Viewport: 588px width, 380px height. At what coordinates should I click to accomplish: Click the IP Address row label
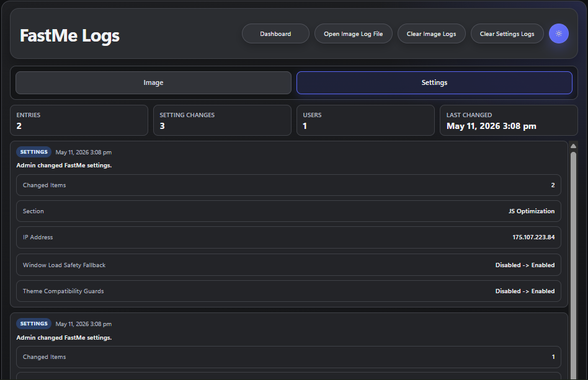(x=38, y=237)
